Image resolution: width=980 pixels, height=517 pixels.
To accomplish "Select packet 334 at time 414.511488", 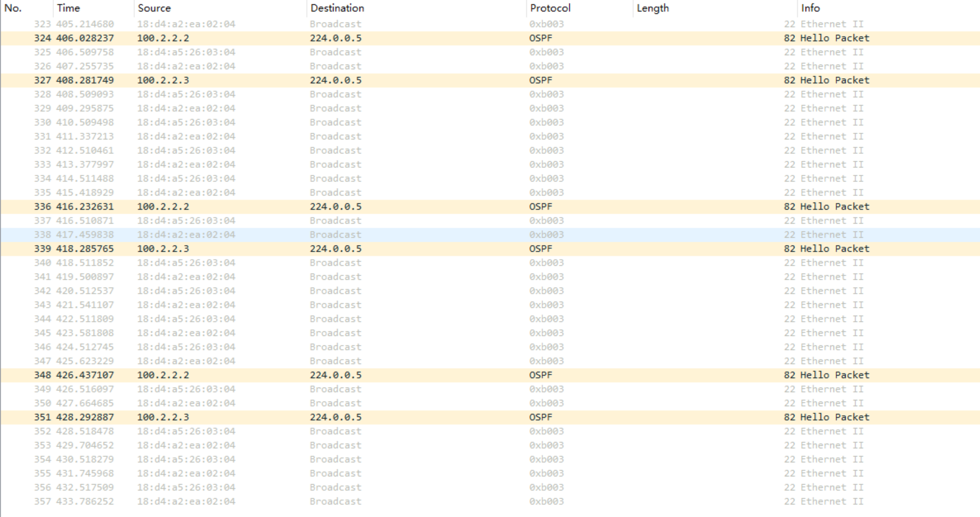I will [490, 178].
